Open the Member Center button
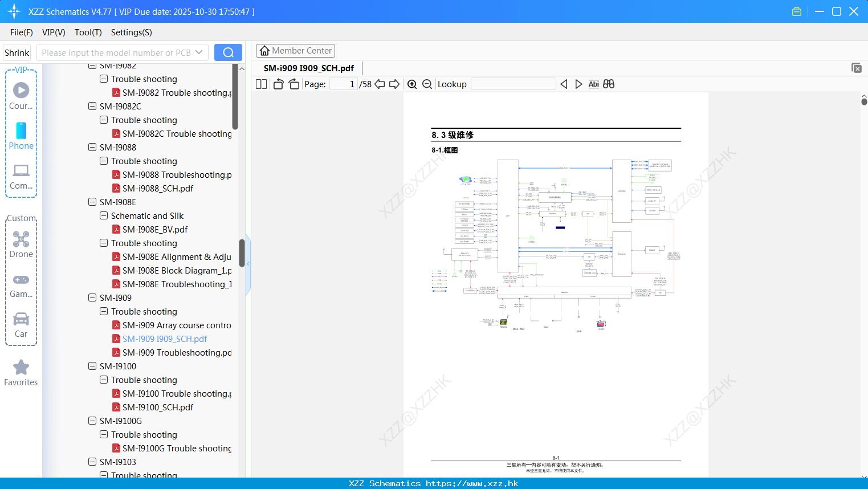 (x=295, y=51)
